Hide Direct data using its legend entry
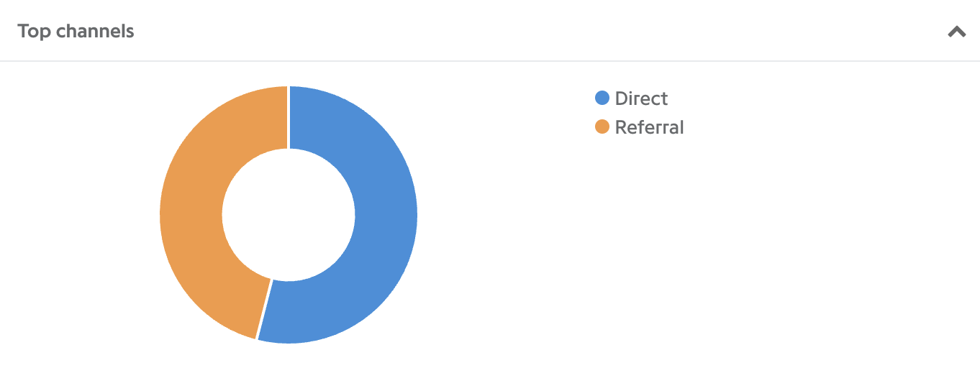This screenshot has height=368, width=980. [632, 98]
